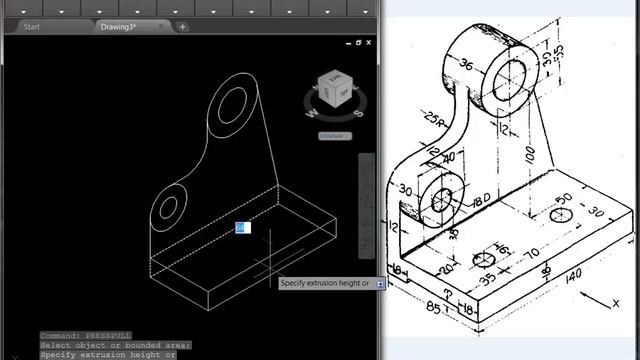Rotate view to S on ViewCube compass
This screenshot has width=640, height=360.
(x=359, y=113)
